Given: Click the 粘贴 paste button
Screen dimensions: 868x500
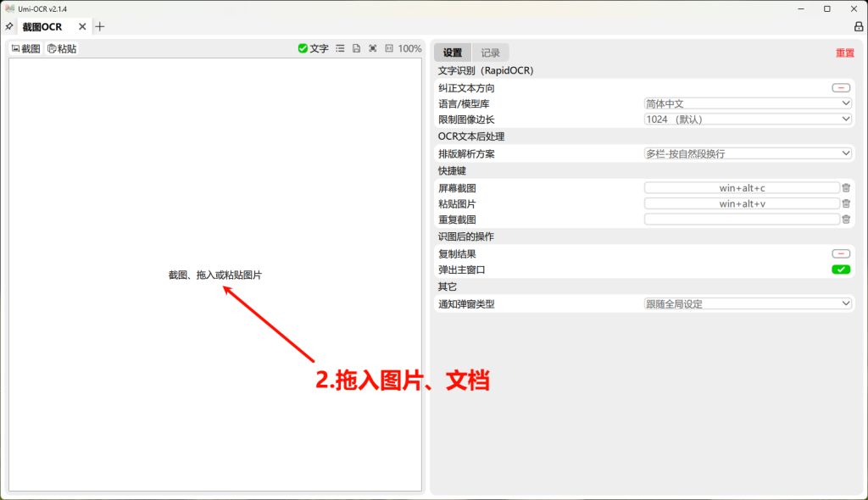Looking at the screenshot, I should pos(60,47).
